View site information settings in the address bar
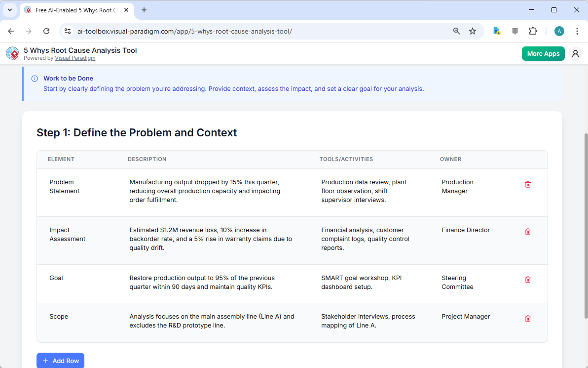Viewport: 588px width, 368px height. tap(67, 31)
